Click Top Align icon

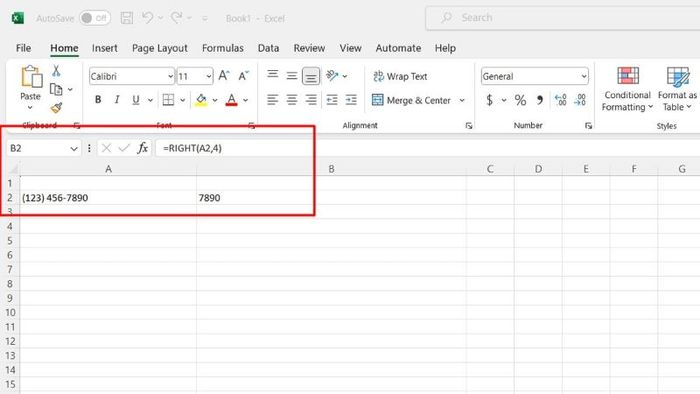pos(273,75)
